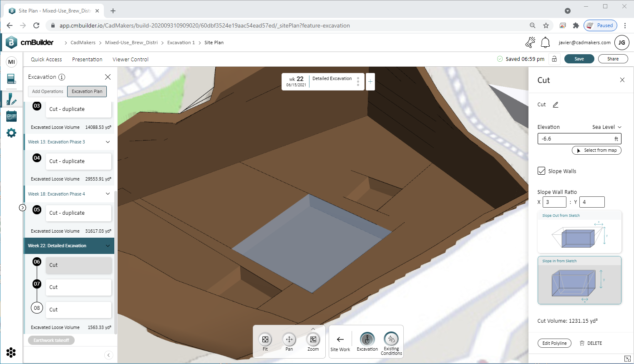Image resolution: width=634 pixels, height=364 pixels.
Task: Click the JG user avatar
Action: (x=622, y=42)
